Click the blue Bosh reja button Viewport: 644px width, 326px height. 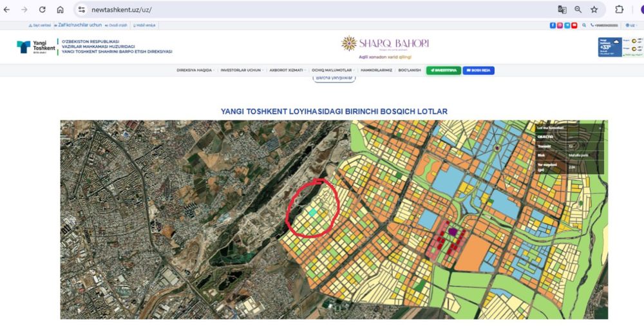coord(478,70)
